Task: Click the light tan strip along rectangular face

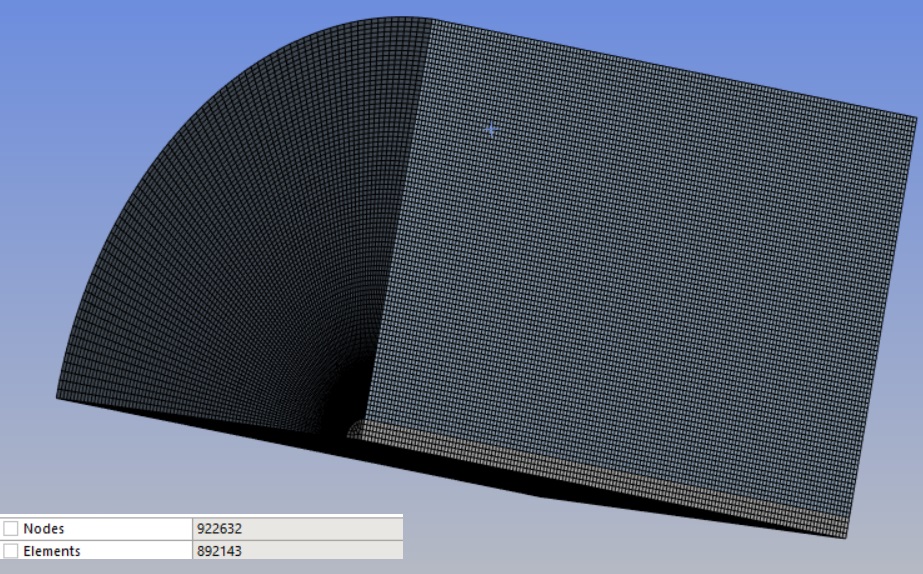Action: coord(600,480)
